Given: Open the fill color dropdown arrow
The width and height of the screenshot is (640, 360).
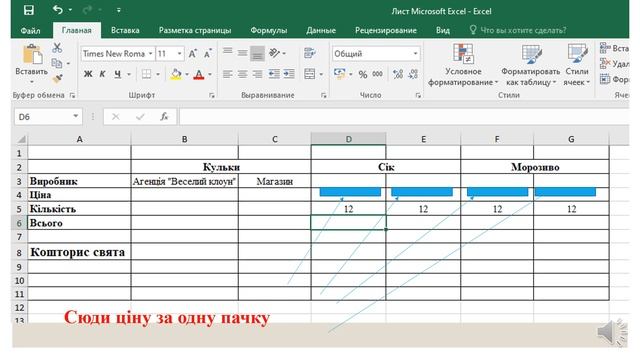Looking at the screenshot, I should 187,74.
